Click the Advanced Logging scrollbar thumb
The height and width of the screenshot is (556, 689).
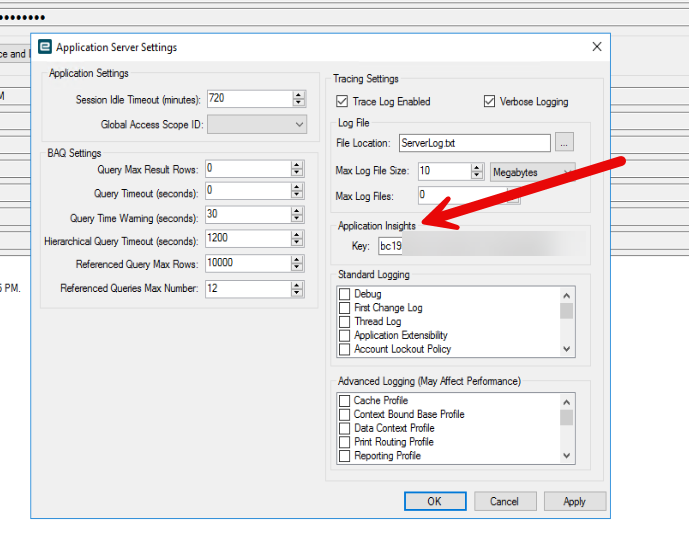pos(566,418)
